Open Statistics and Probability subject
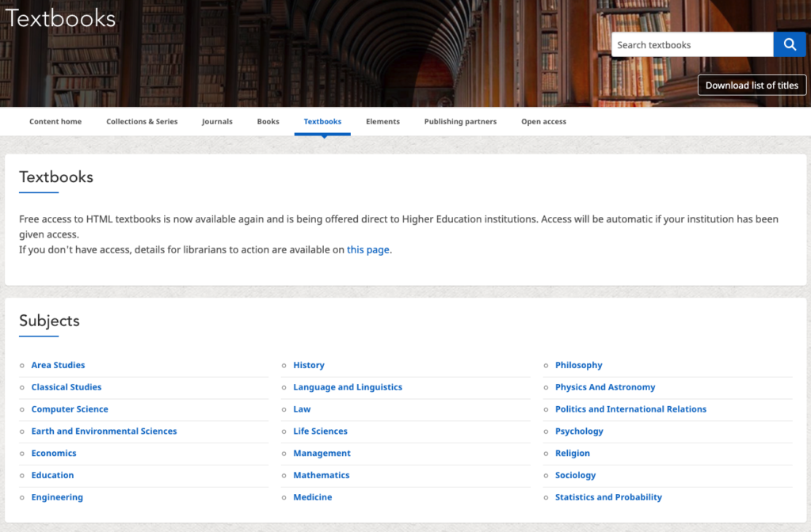This screenshot has height=532, width=811. coord(608,497)
